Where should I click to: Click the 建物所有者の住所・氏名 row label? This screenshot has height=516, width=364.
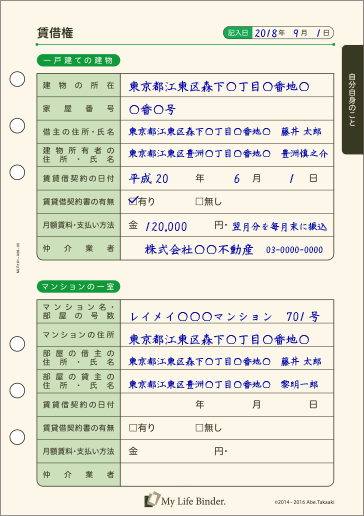coord(79,155)
